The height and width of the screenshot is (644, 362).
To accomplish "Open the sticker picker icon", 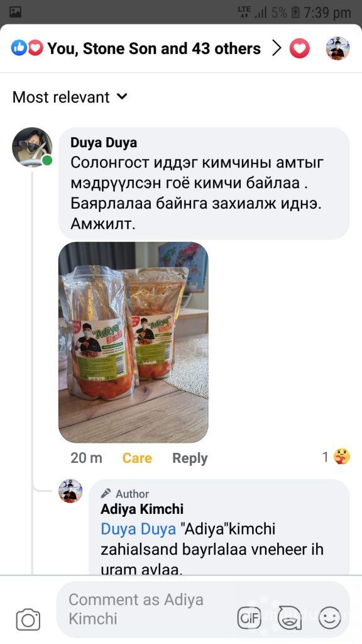I will tap(289, 618).
